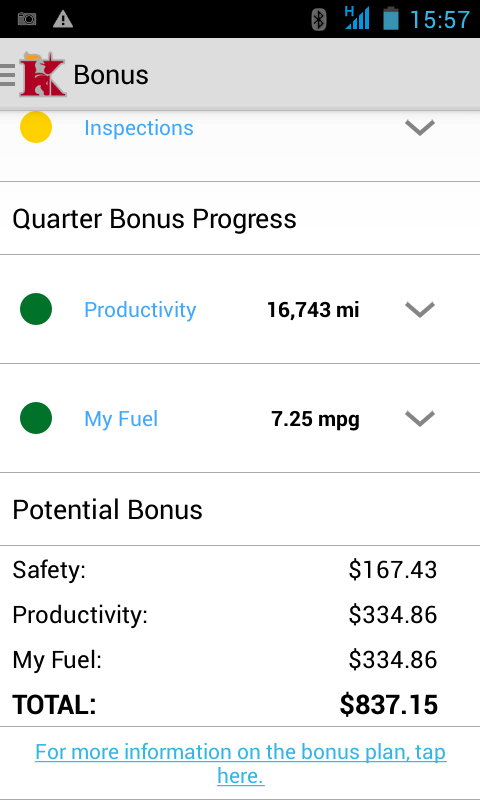
Task: Tap the red K app logo
Action: (43, 74)
